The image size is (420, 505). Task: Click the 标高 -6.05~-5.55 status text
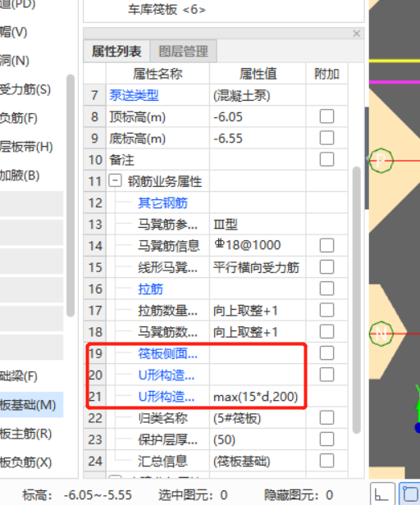pos(77,494)
